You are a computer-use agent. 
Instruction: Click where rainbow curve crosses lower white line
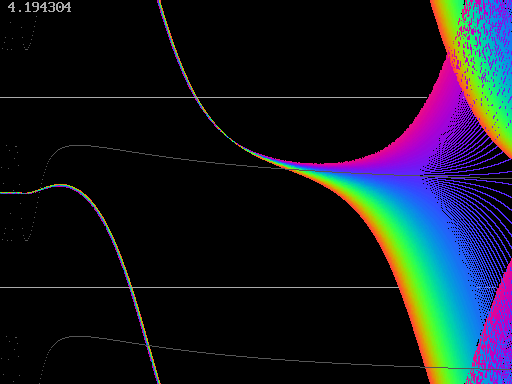[131, 287]
